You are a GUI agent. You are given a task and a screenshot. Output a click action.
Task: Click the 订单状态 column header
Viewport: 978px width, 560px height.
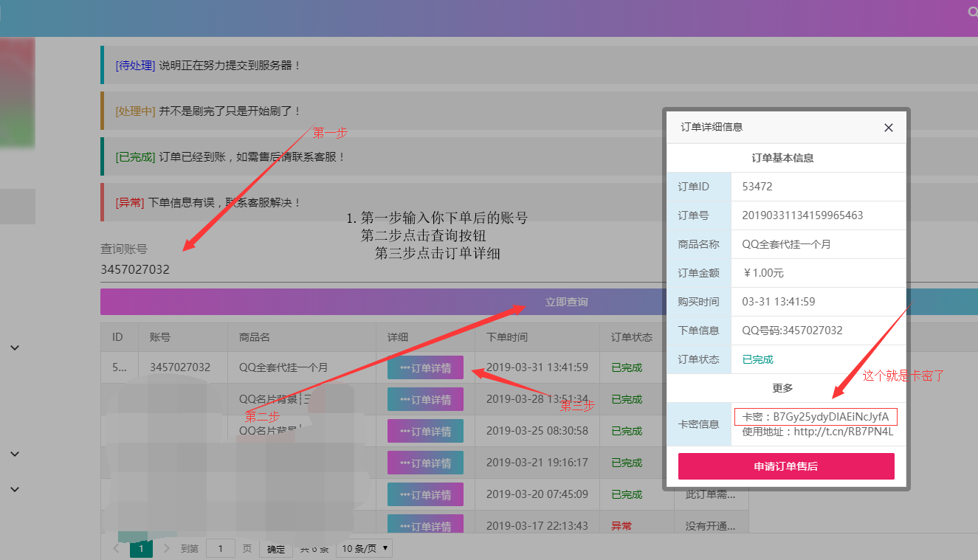(x=632, y=337)
